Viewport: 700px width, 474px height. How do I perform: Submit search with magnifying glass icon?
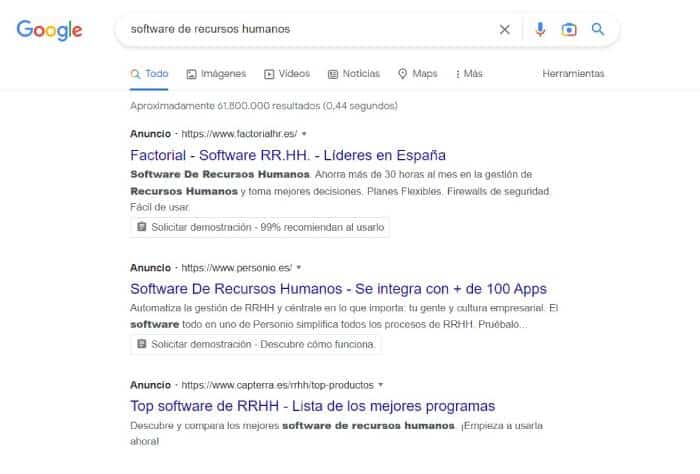point(598,29)
